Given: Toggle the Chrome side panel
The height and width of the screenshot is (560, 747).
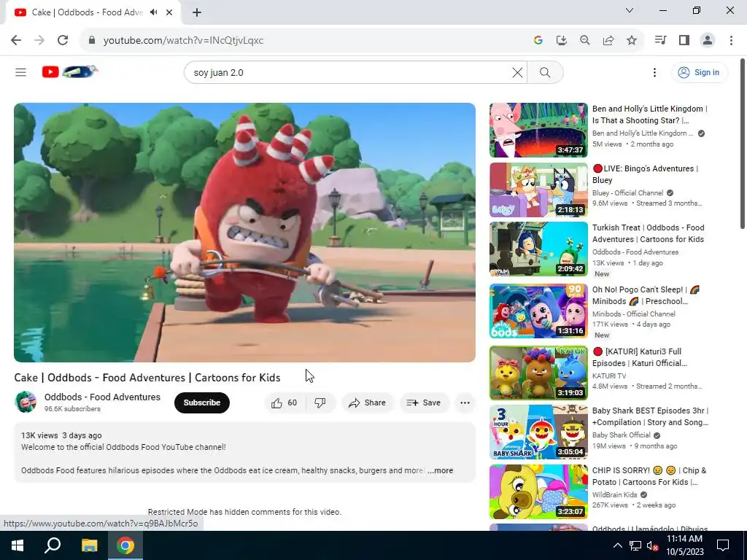Looking at the screenshot, I should click(x=684, y=41).
